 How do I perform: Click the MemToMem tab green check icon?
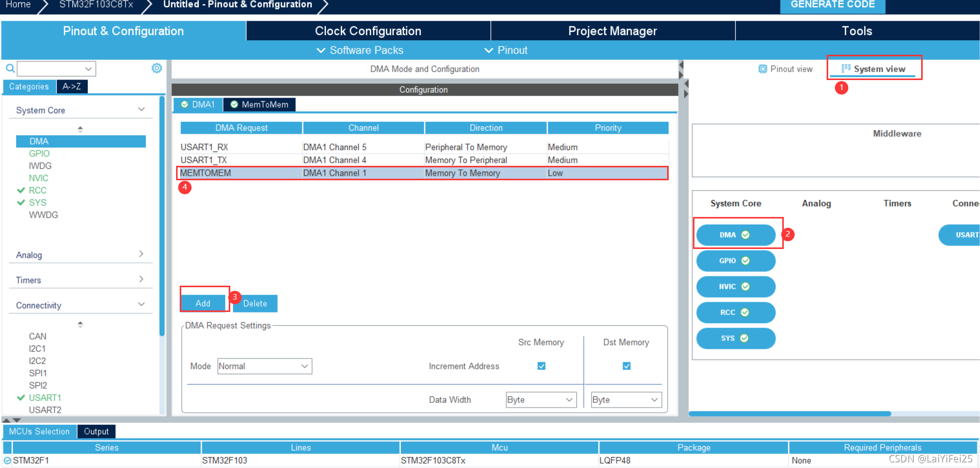(234, 104)
